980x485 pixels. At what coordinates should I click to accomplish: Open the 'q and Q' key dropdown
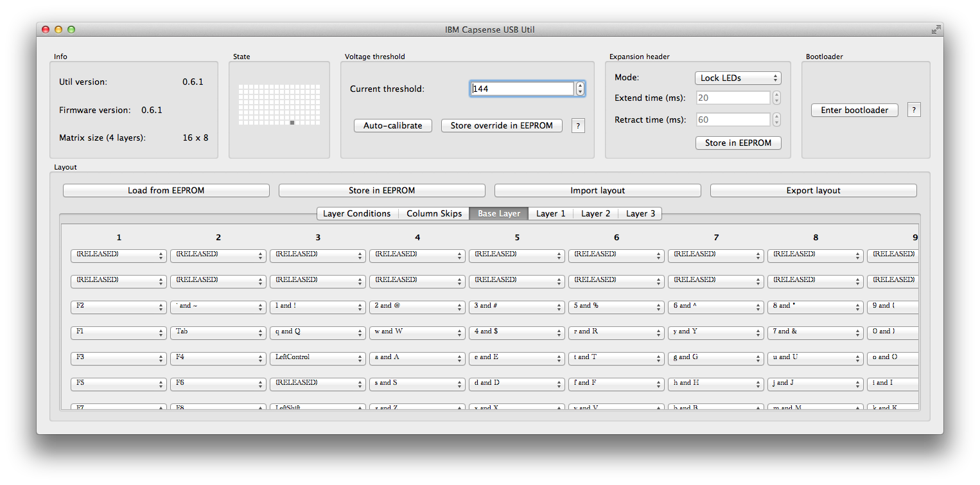pyautogui.click(x=317, y=332)
